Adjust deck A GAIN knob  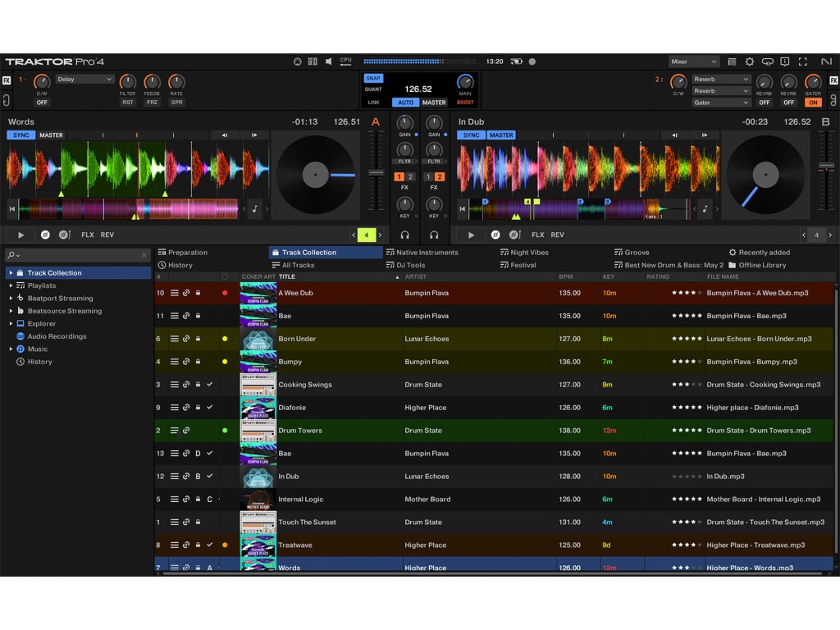(x=404, y=123)
